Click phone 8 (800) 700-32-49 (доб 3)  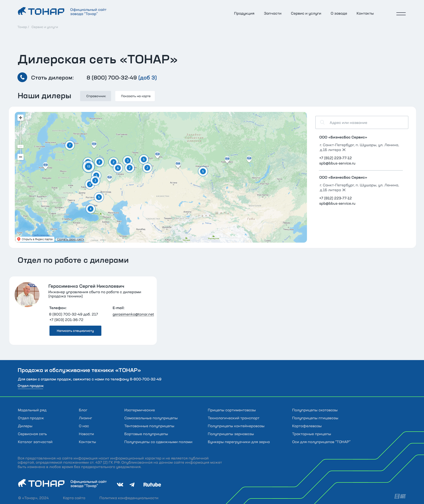tap(122, 77)
